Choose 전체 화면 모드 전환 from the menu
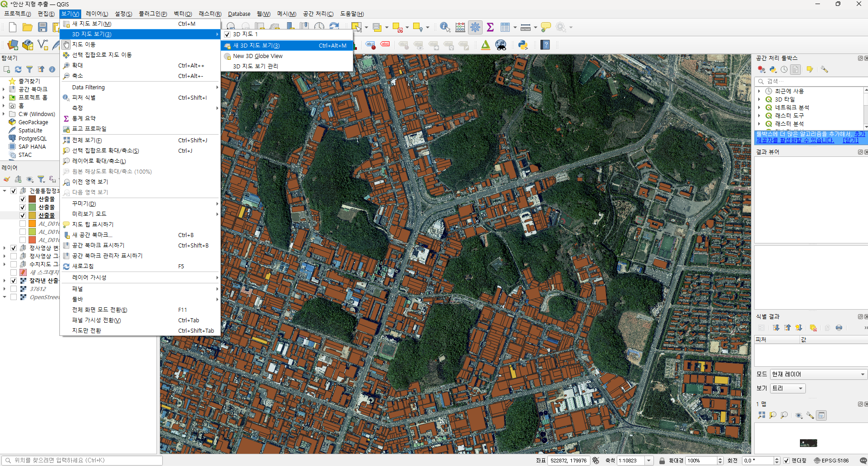This screenshot has width=868, height=466. 100,310
